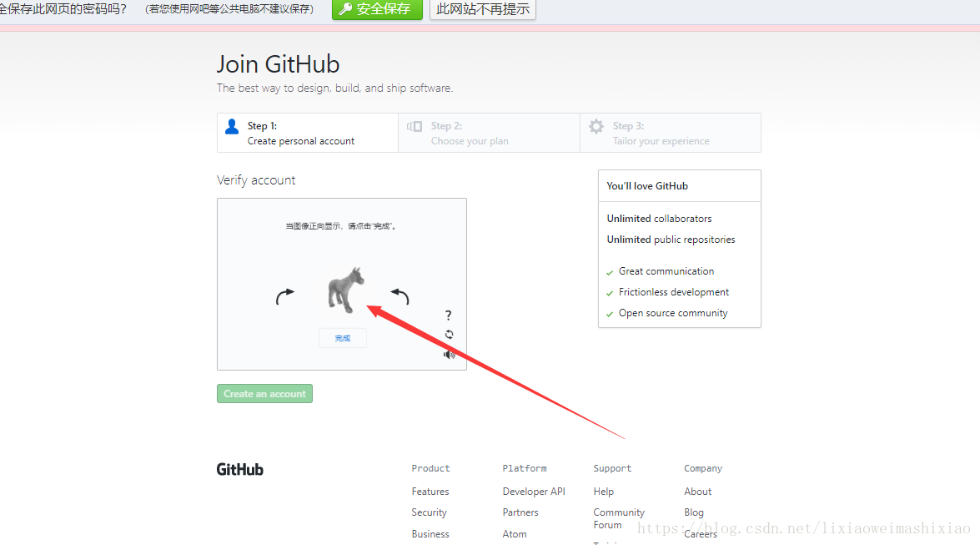Rotate the captcha image clockwise using left arrow
Image resolution: width=980 pixels, height=545 pixels.
[284, 296]
